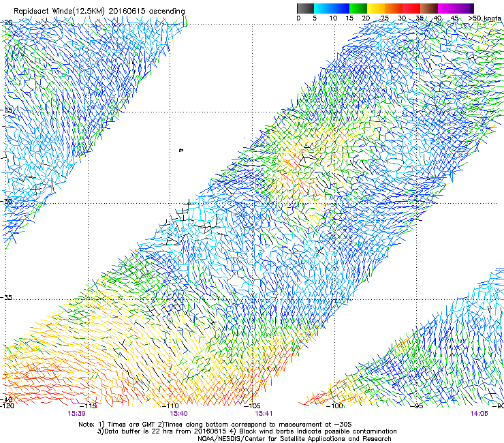Click the small island outline in map gap
This screenshot has width=504, height=443.
tap(181, 150)
